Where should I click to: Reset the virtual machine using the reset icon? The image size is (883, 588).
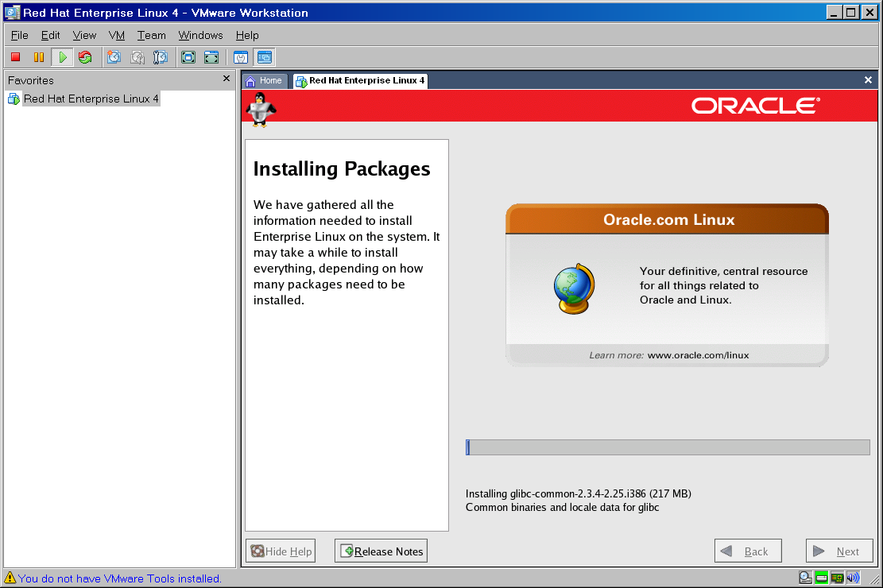pyautogui.click(x=85, y=57)
